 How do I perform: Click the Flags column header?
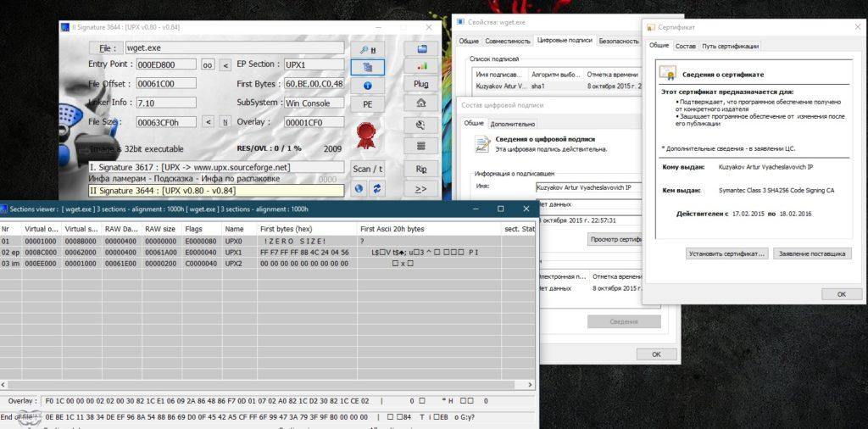[x=202, y=229]
